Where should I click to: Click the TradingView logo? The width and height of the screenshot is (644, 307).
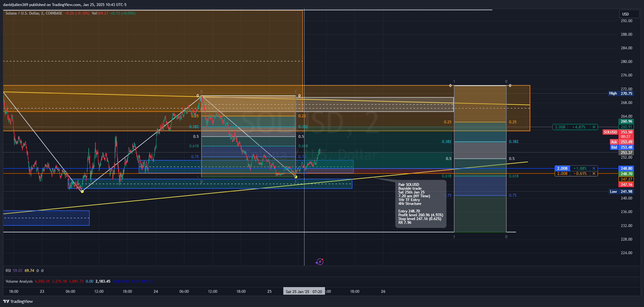(x=18, y=301)
